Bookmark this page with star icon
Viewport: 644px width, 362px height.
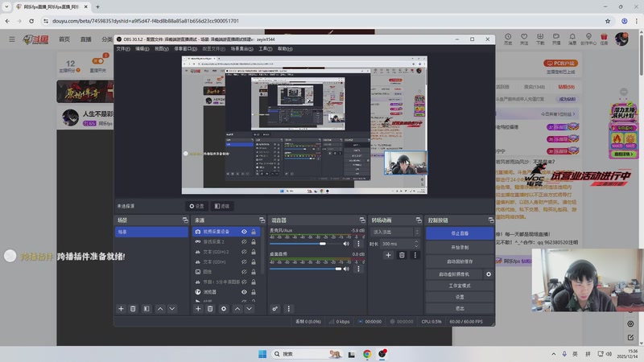point(608,21)
